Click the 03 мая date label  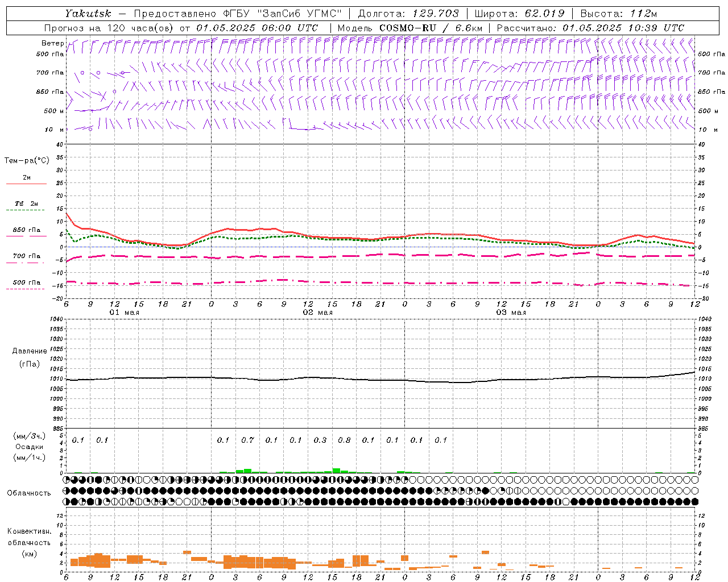tap(511, 313)
